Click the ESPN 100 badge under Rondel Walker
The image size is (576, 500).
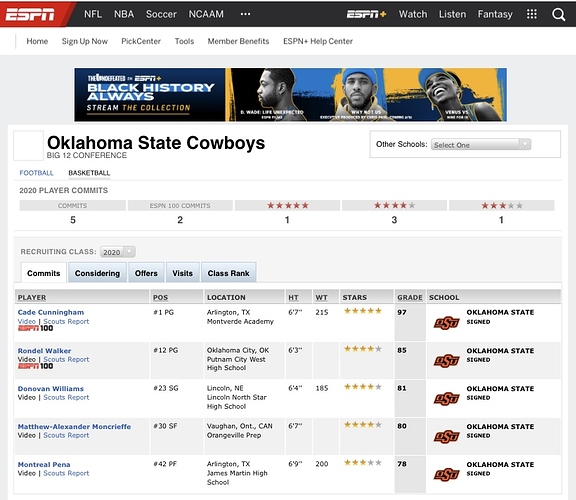[x=35, y=366]
